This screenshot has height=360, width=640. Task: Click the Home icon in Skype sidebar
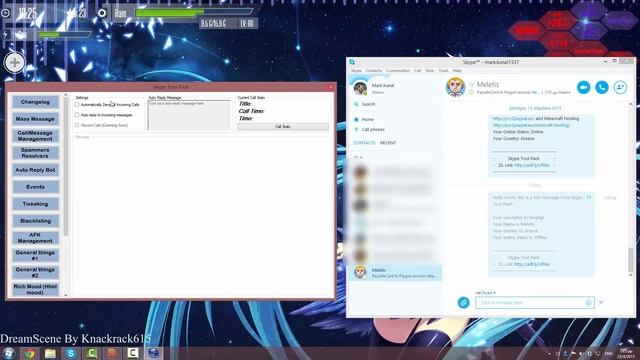click(x=356, y=119)
